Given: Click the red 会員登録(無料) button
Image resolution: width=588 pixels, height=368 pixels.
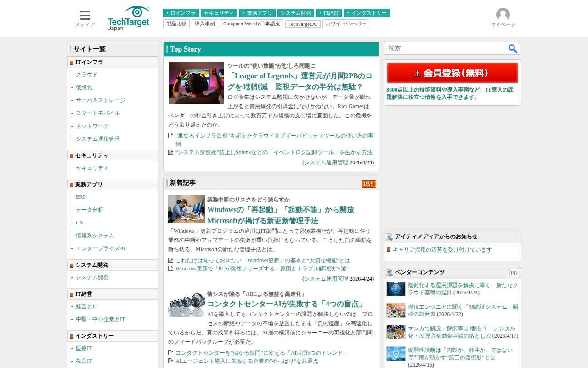Looking at the screenshot, I should tap(452, 73).
